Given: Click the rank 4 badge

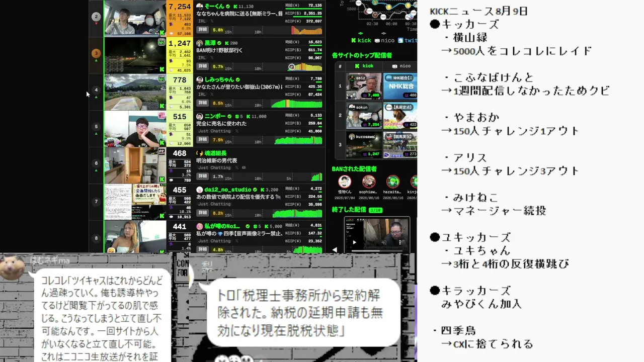Looking at the screenshot, I should pyautogui.click(x=96, y=90).
